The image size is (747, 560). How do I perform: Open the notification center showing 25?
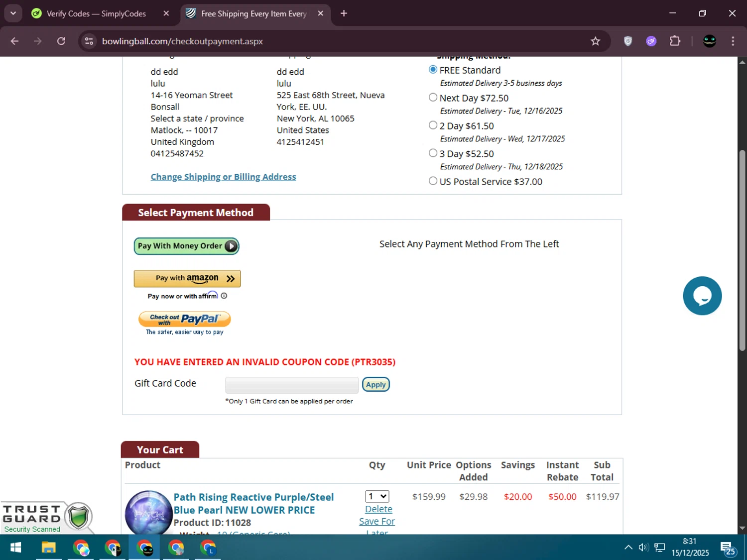coord(728,548)
